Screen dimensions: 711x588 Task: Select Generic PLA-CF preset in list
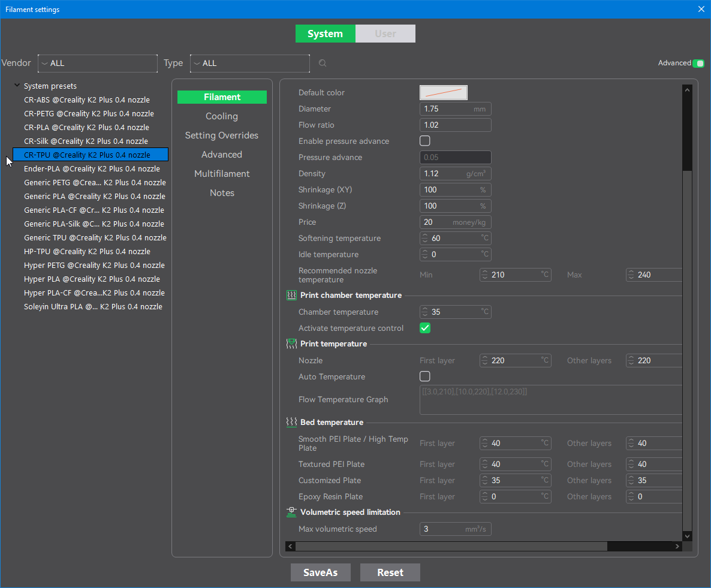[x=94, y=210]
